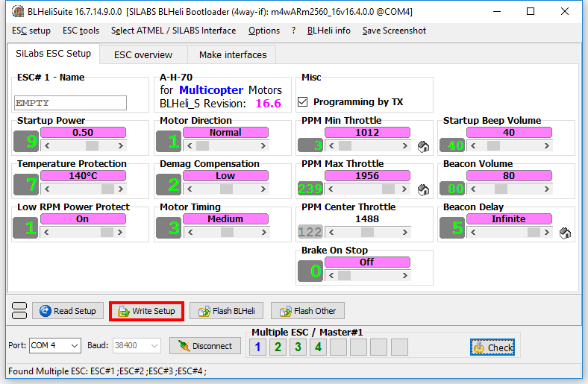Click the PPM Min Throttle reset house icon
Image resolution: width=588 pixels, height=384 pixels.
pos(423,146)
